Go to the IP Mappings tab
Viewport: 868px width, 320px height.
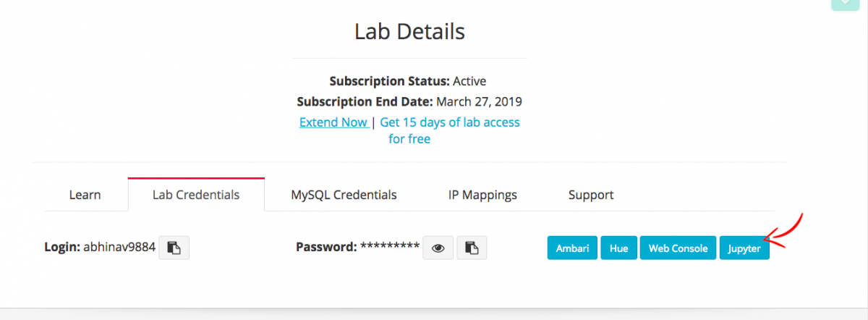482,195
